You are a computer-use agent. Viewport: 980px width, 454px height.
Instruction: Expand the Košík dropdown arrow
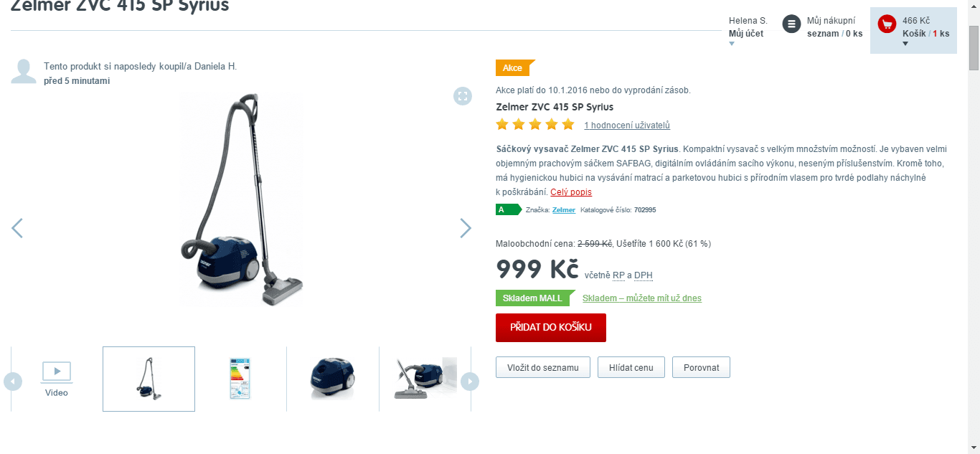tap(905, 44)
